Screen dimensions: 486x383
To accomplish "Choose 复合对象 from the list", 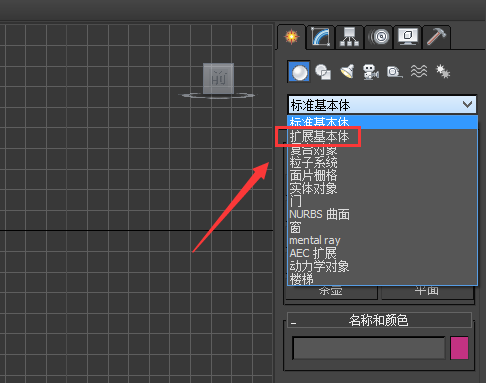I will coord(382,150).
